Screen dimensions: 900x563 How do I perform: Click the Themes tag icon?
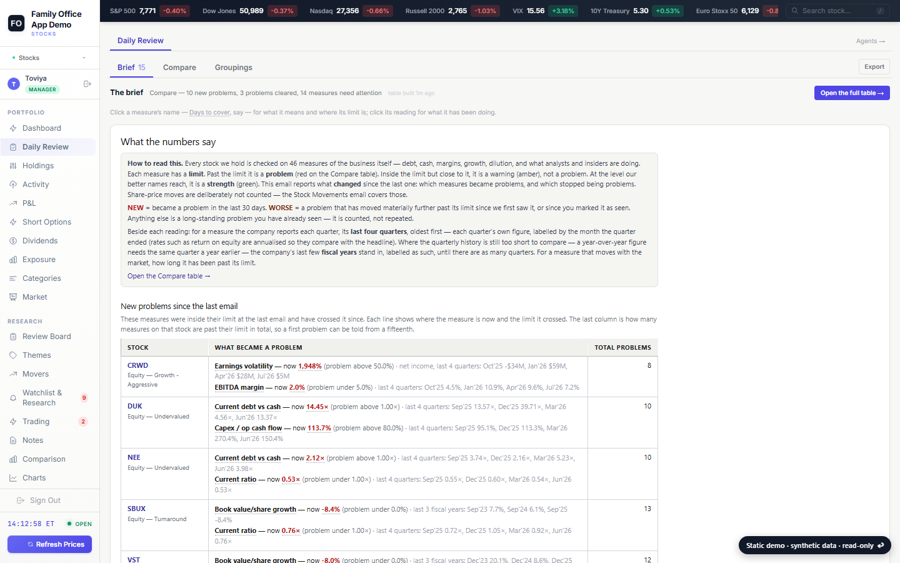13,355
